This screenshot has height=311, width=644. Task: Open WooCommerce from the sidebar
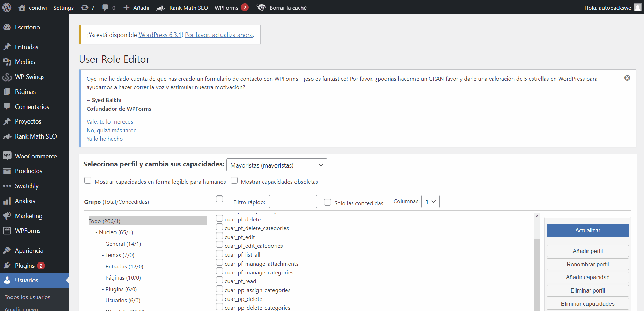pyautogui.click(x=36, y=156)
